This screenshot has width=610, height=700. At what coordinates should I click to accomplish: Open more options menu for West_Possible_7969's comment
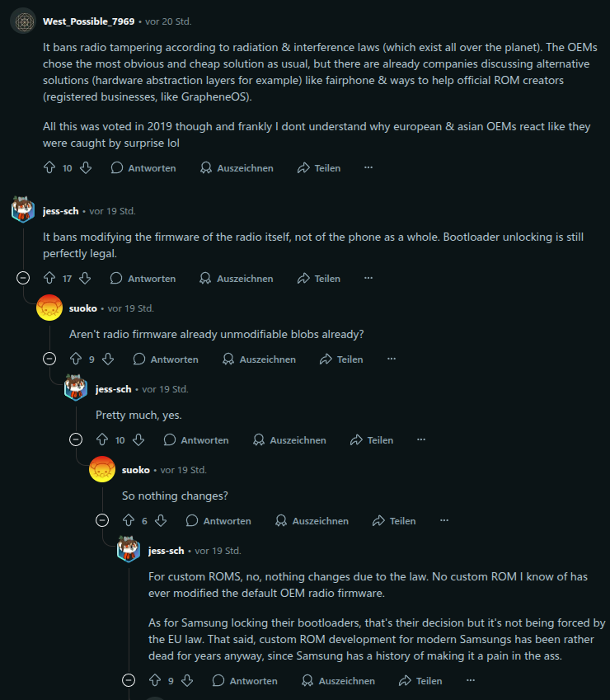point(368,167)
